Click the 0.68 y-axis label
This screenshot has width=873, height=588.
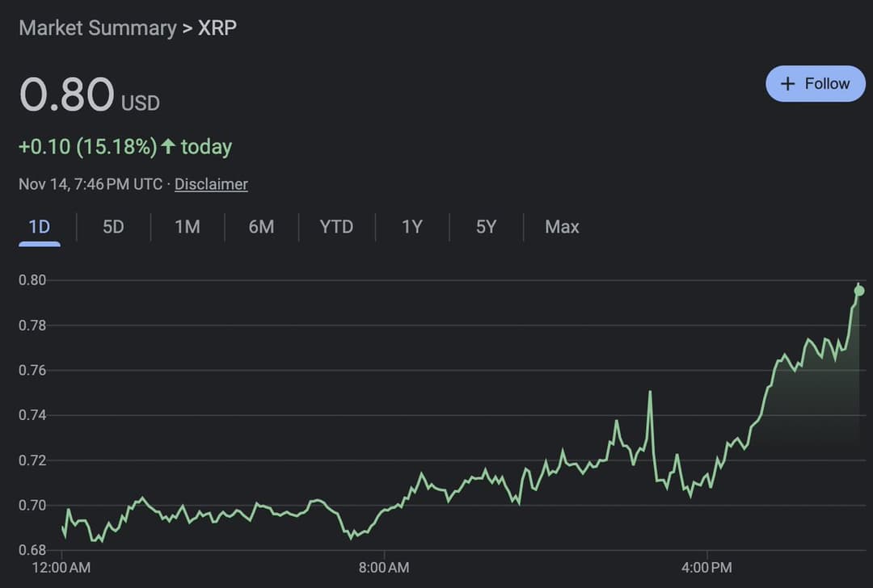32,550
